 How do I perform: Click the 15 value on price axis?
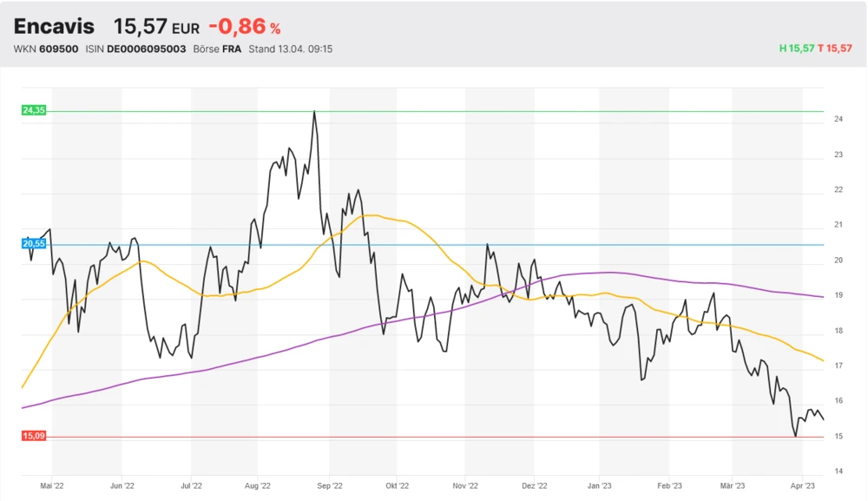(x=838, y=436)
